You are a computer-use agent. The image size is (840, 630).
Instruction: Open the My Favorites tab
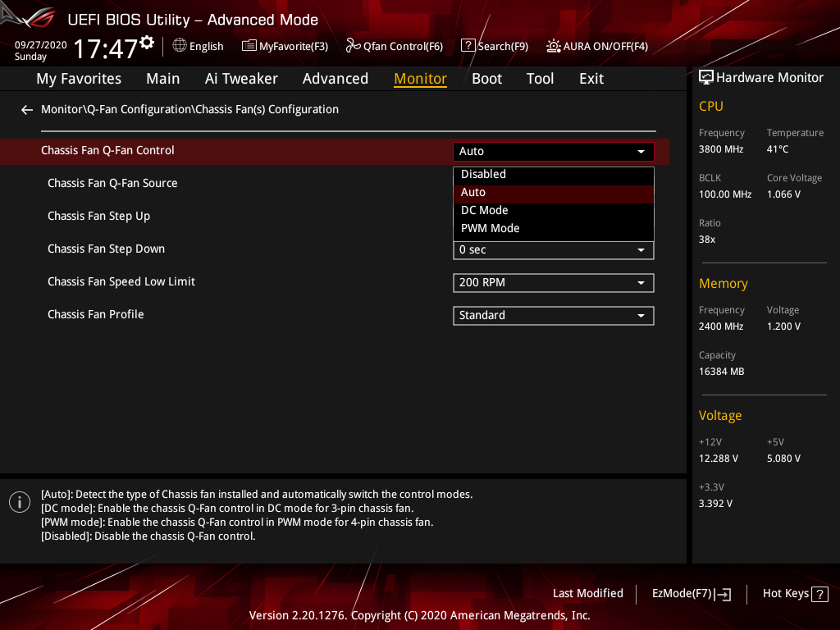click(x=79, y=79)
